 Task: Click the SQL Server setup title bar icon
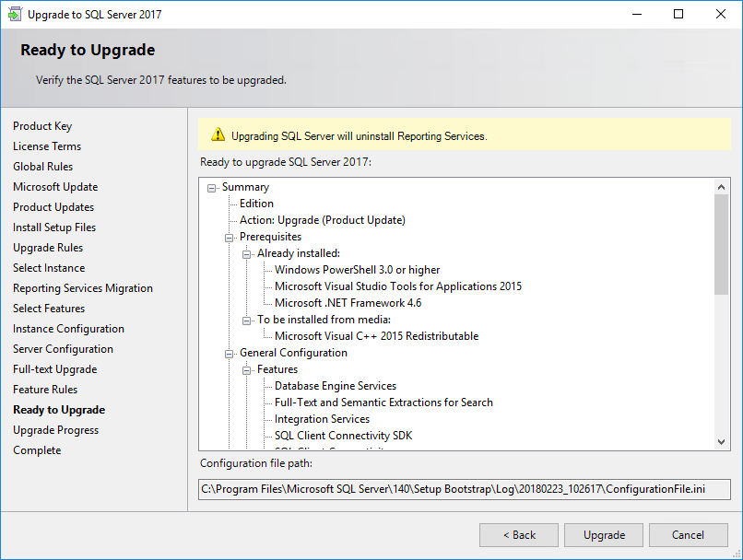[x=15, y=14]
